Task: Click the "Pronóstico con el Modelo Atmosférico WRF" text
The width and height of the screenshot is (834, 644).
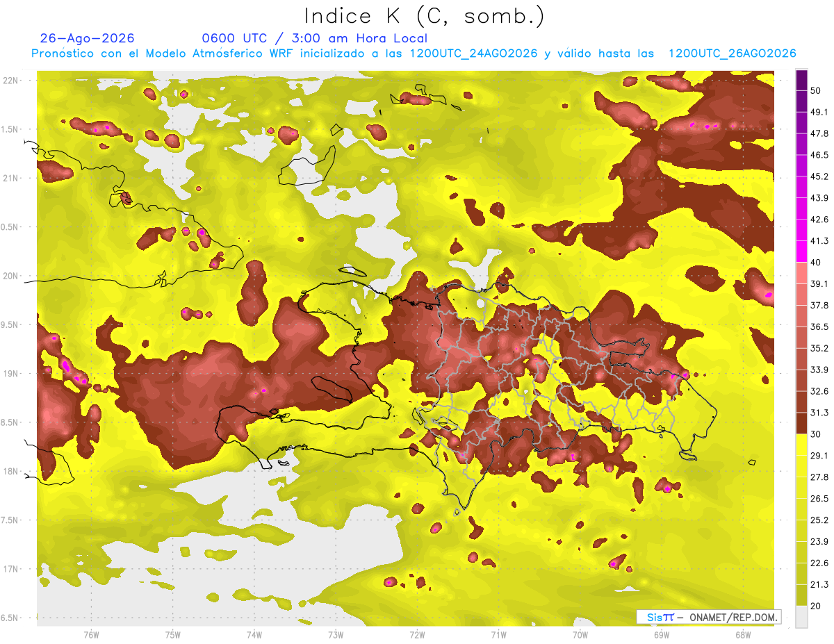Action: (164, 53)
